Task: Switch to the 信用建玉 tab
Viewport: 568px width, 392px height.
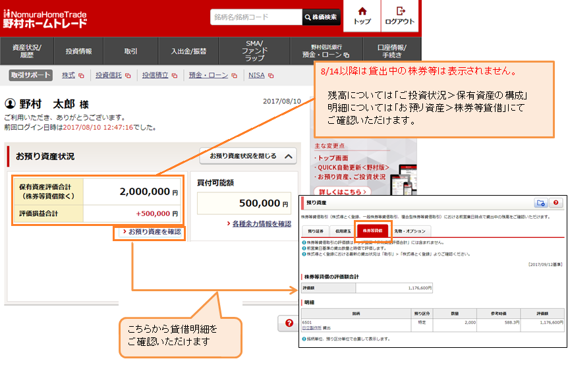Action: [343, 231]
